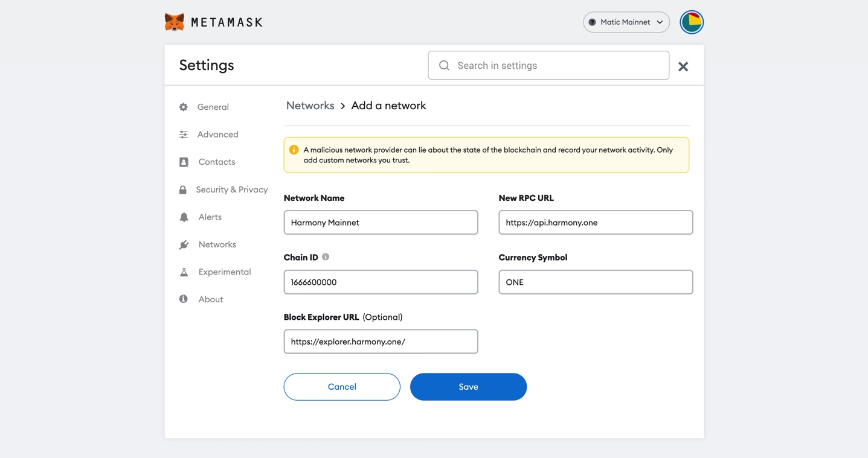Click the Networks plug icon
Viewport: 868px width, 458px height.
pyautogui.click(x=184, y=244)
